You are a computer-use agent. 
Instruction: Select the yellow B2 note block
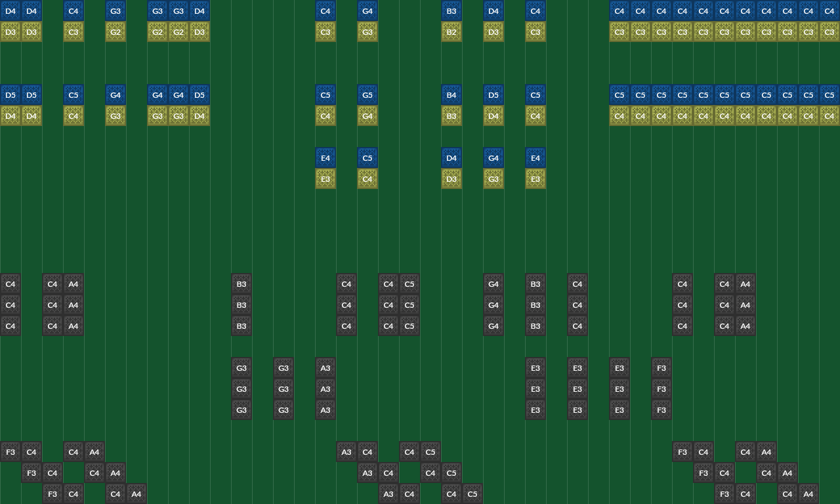pyautogui.click(x=451, y=31)
